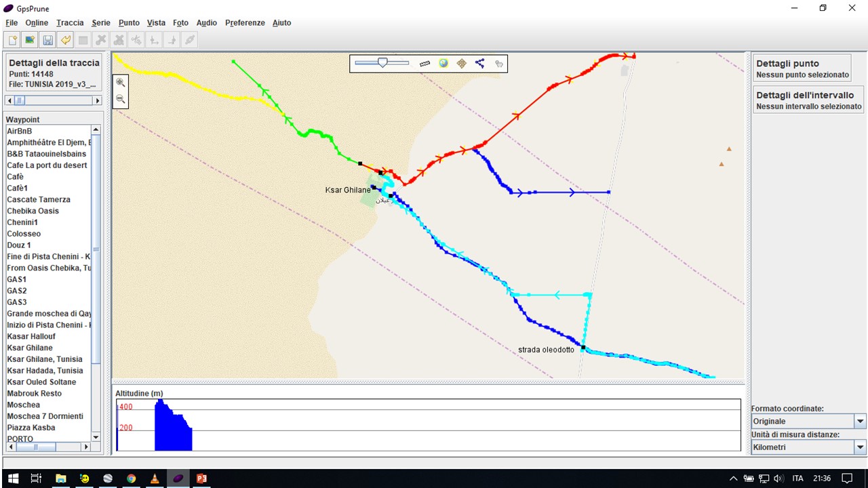
Task: Open VLC from the taskbar
Action: point(155,478)
